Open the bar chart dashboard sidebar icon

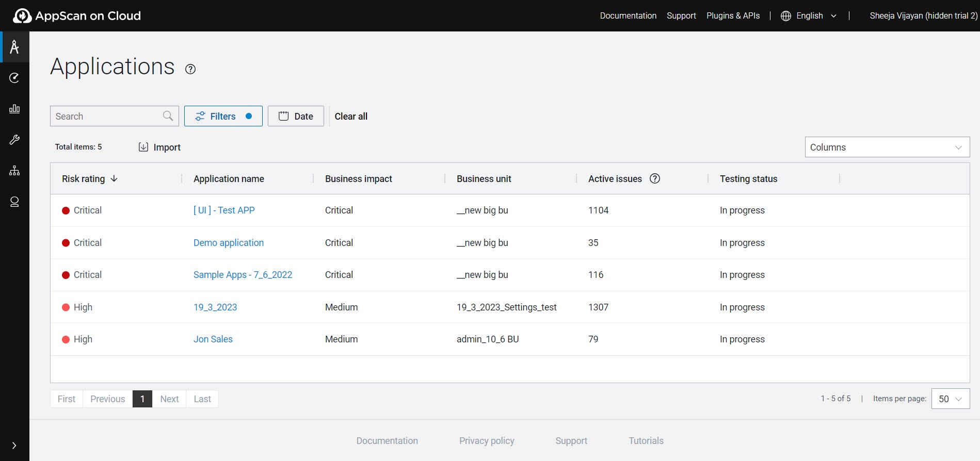(14, 109)
